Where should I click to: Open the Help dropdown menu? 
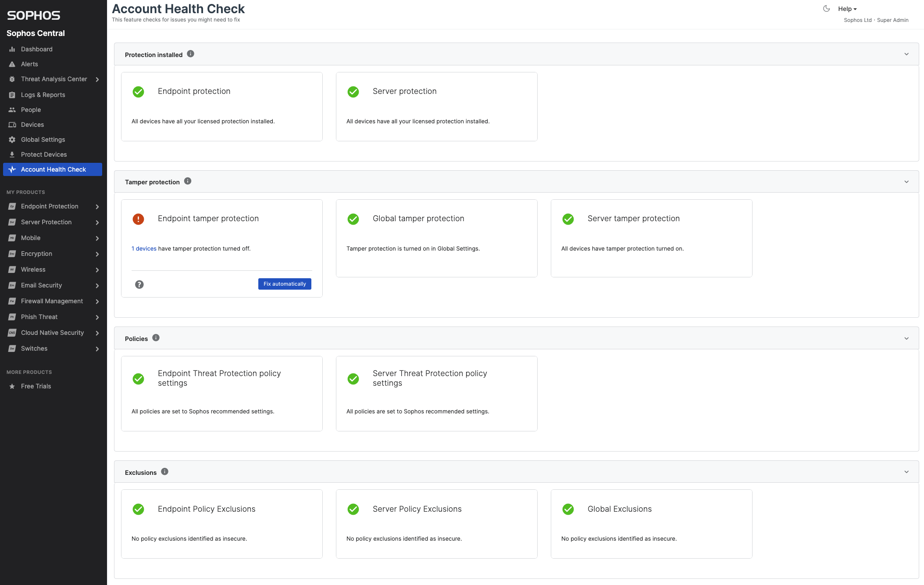click(847, 9)
